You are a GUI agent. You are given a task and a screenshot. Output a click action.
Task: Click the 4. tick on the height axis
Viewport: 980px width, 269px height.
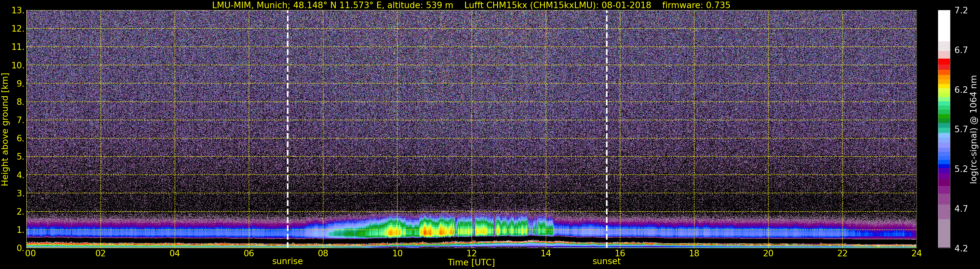coord(20,175)
